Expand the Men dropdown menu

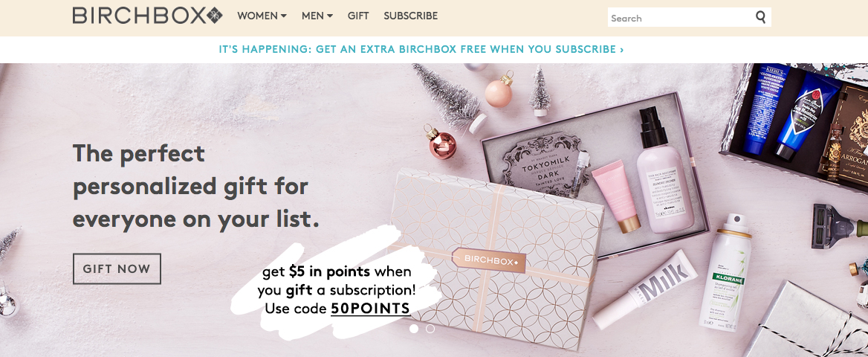point(317,16)
